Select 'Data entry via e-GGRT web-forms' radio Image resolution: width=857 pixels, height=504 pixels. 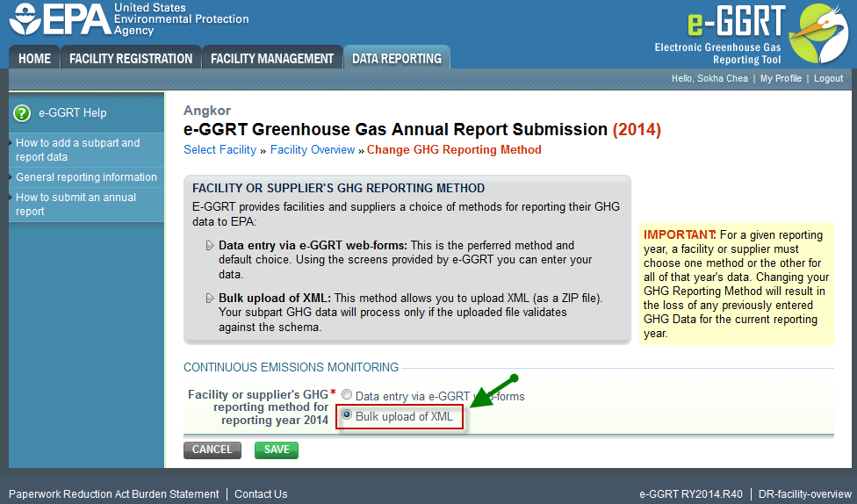tap(347, 394)
